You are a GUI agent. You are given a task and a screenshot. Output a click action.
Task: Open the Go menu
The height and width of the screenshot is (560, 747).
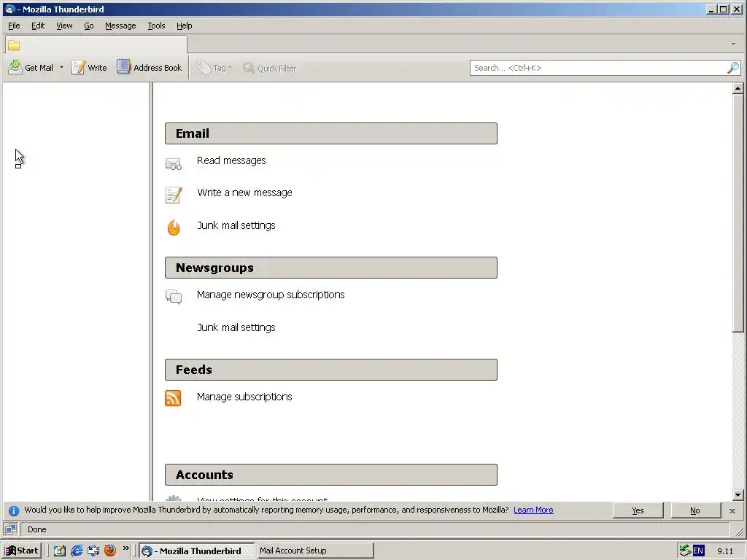tap(88, 26)
